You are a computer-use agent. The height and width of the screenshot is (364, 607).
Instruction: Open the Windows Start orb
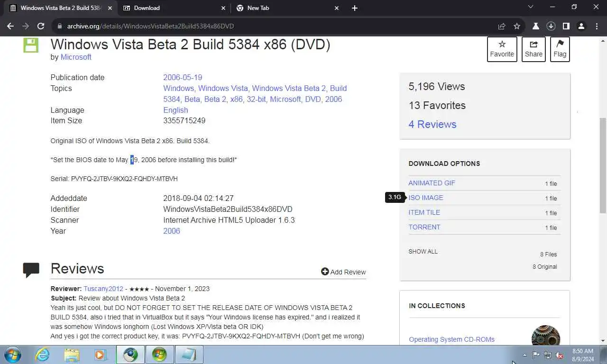(13, 355)
